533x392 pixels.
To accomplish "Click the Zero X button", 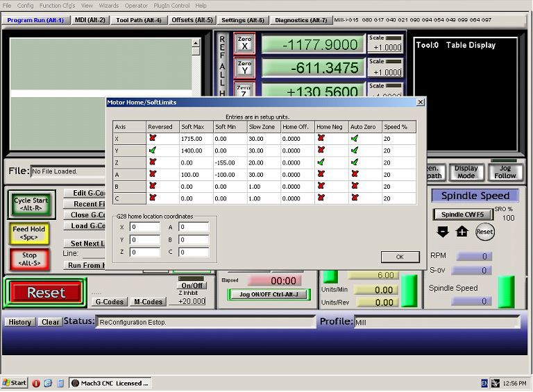I will 244,43.
